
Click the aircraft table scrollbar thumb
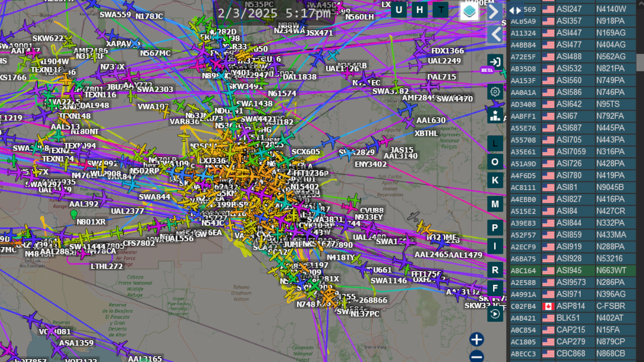coord(640,63)
